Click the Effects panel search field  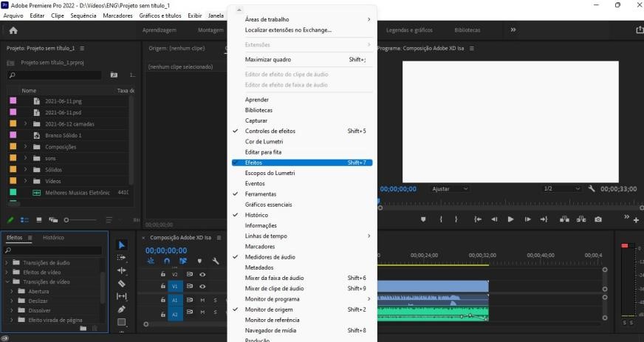[52, 250]
